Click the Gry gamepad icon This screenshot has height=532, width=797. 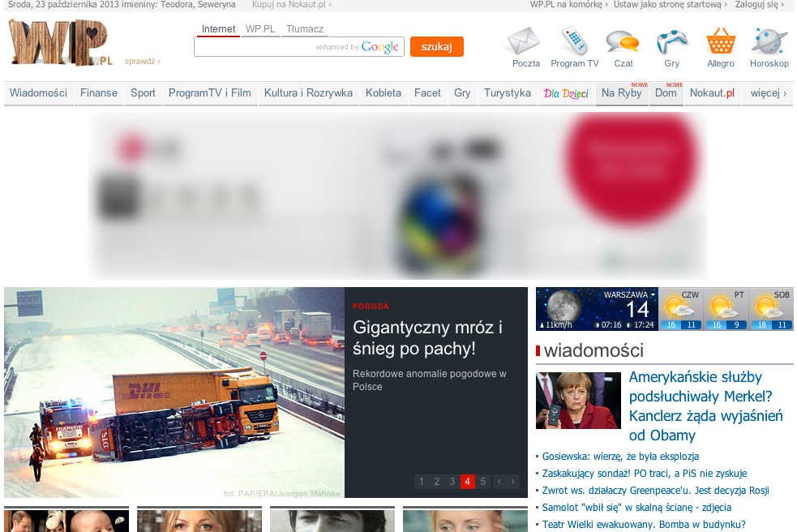(671, 41)
